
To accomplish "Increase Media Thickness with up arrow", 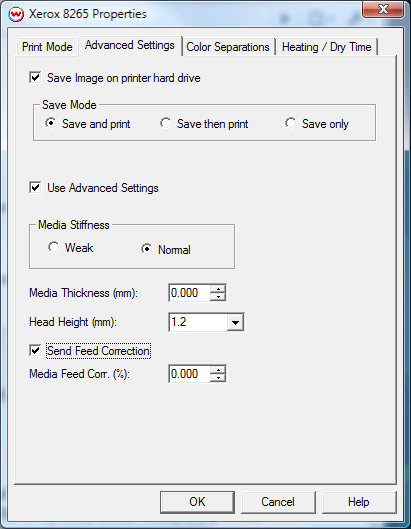I will [218, 289].
